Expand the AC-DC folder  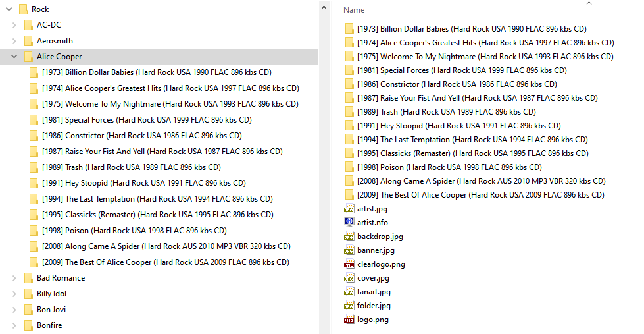click(x=14, y=25)
